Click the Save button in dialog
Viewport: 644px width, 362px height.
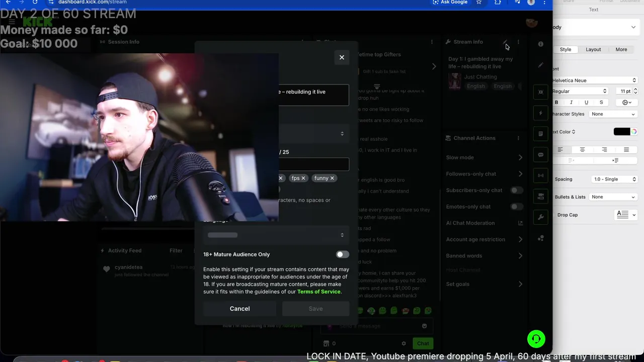(315, 309)
